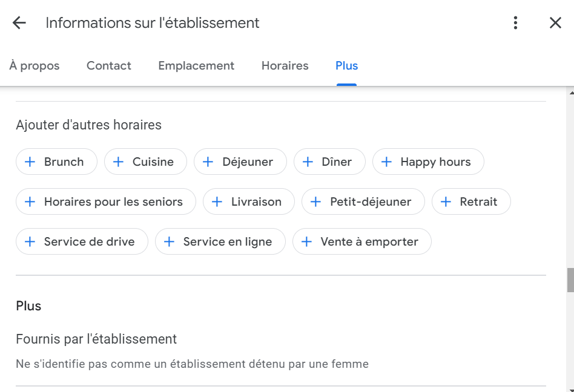The image size is (574, 392).
Task: Click the plus icon on Déjeuner
Action: click(208, 162)
